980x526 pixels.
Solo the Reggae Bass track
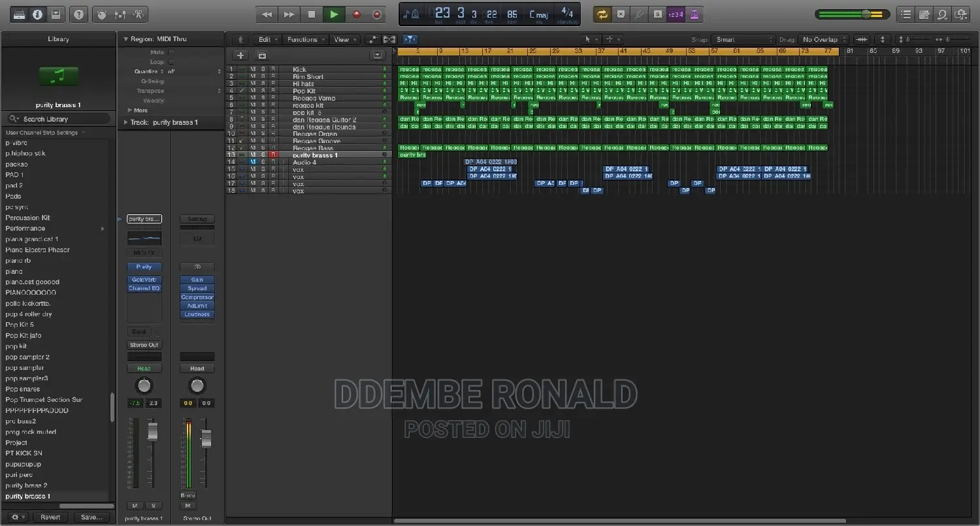[x=263, y=148]
